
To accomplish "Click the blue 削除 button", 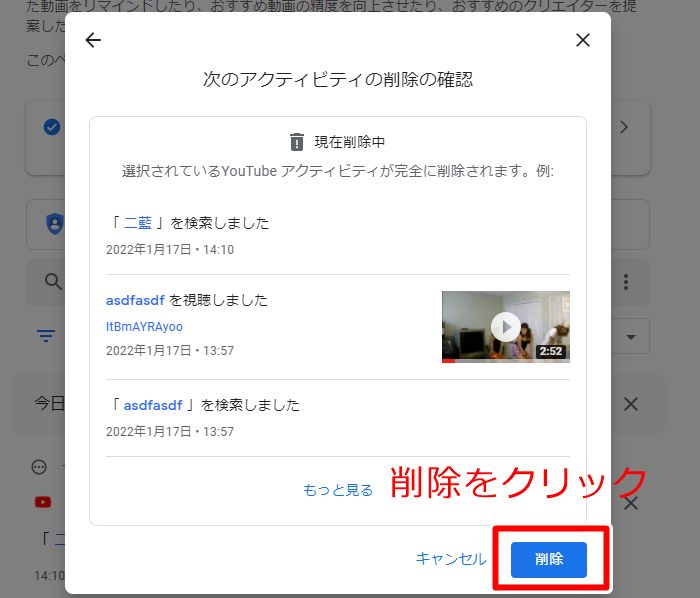I will [549, 560].
